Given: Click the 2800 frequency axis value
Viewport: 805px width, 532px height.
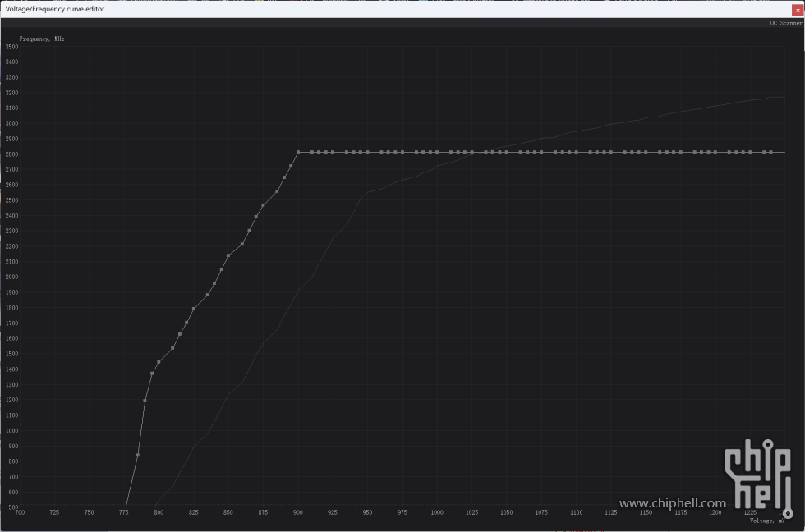Looking at the screenshot, I should 11,154.
